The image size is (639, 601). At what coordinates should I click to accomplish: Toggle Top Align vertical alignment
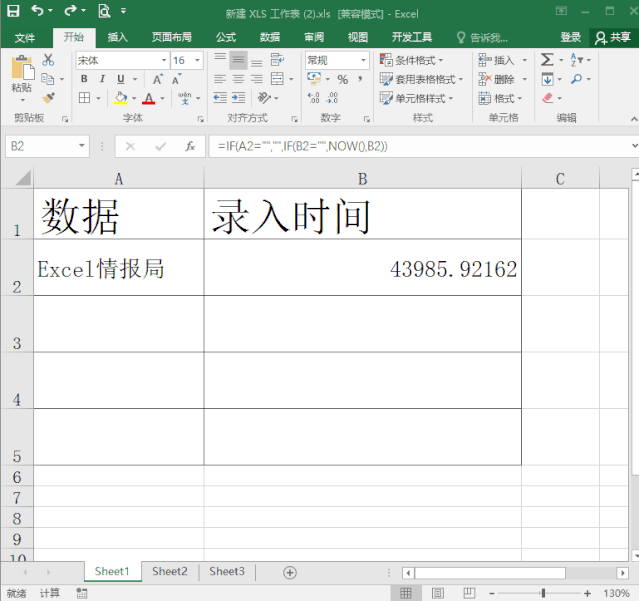[220, 60]
